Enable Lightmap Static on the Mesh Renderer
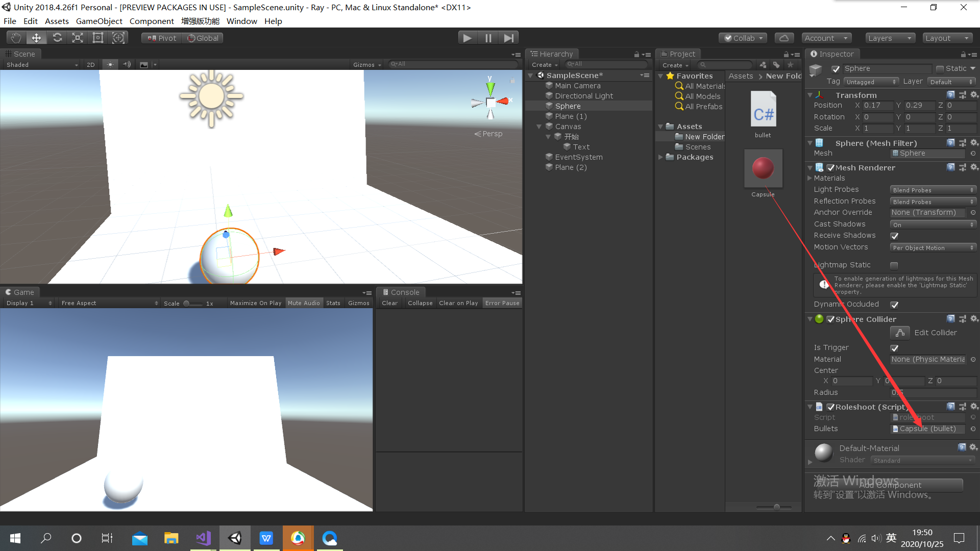The image size is (980, 551). pos(894,265)
